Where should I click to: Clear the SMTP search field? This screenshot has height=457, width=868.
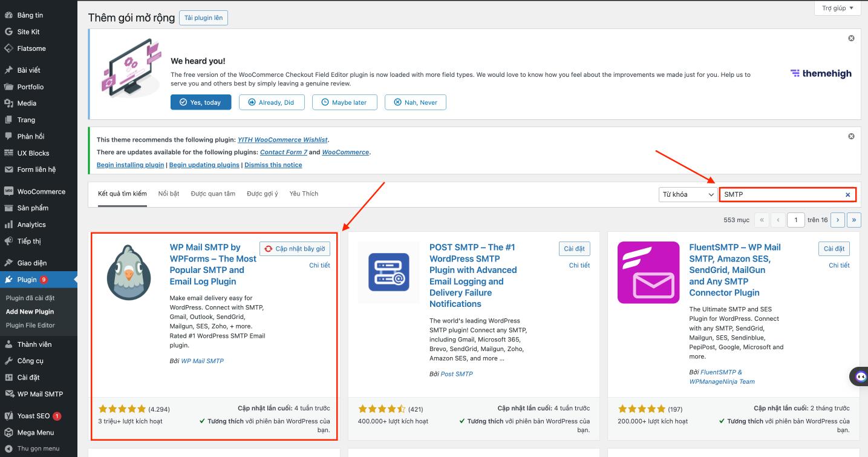click(847, 194)
